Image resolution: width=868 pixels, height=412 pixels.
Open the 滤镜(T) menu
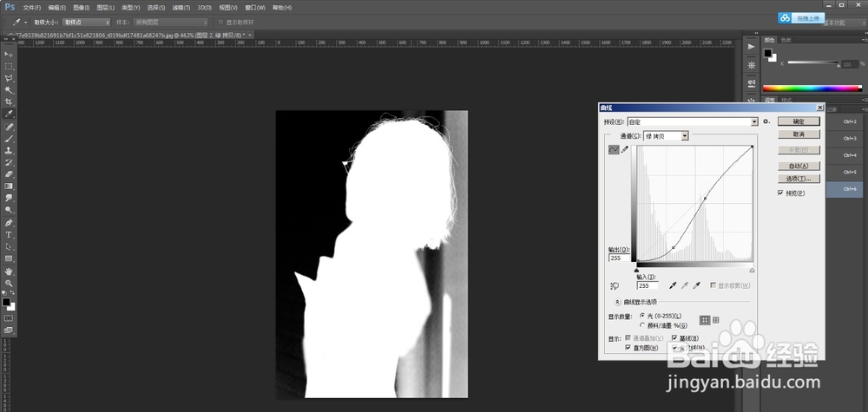tap(181, 8)
